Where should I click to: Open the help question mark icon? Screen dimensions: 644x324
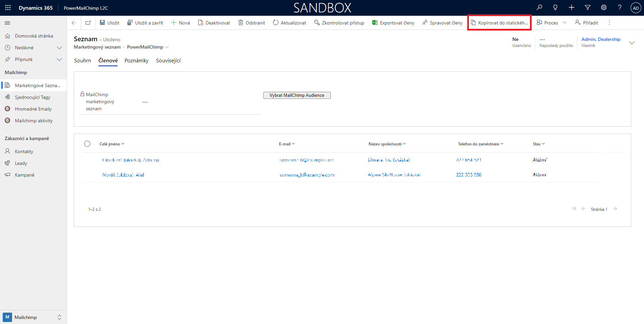click(620, 8)
